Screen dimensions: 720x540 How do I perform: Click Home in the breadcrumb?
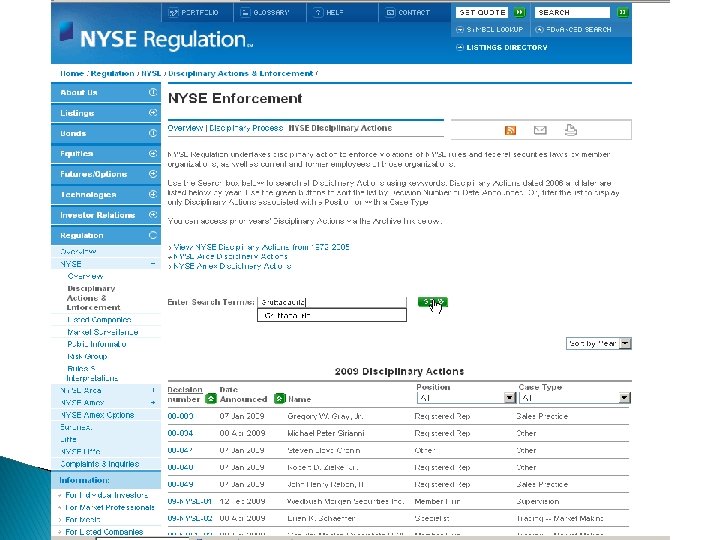tap(72, 73)
